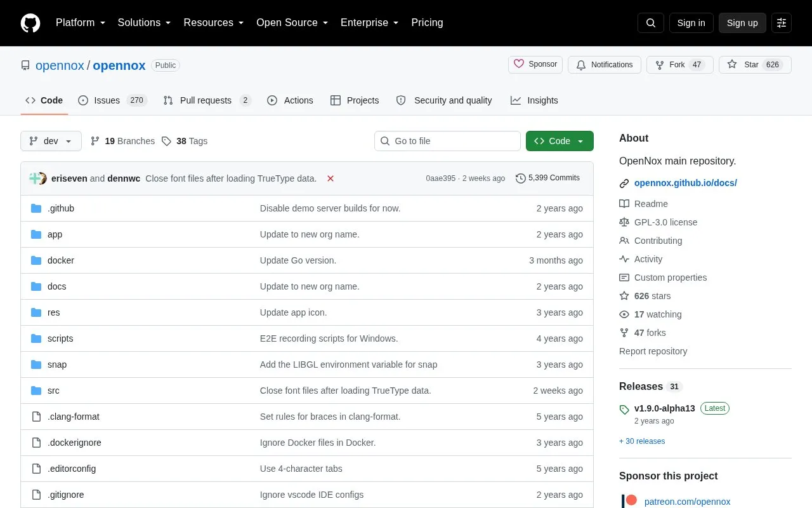Click the Sign in button
The width and height of the screenshot is (812, 508).
point(691,23)
